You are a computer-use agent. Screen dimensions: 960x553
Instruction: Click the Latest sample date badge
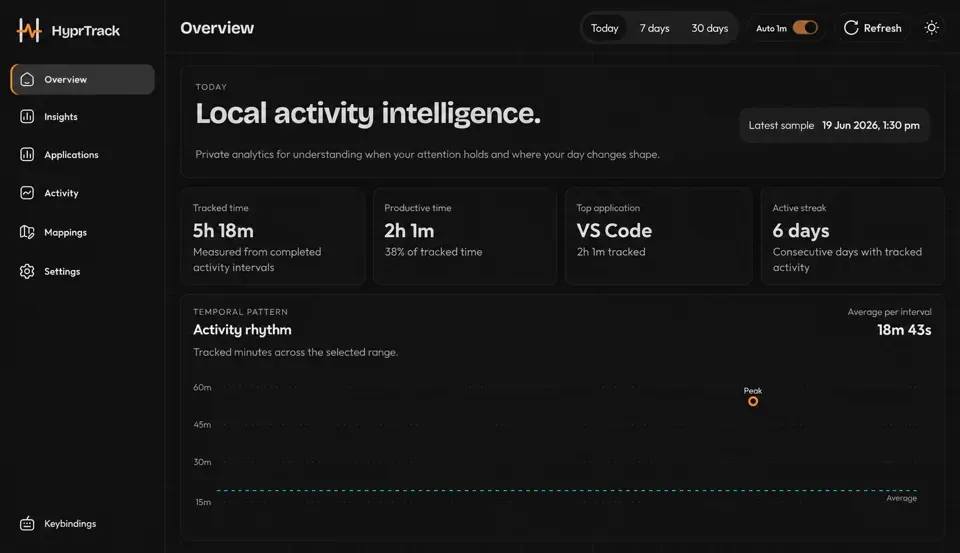[834, 125]
